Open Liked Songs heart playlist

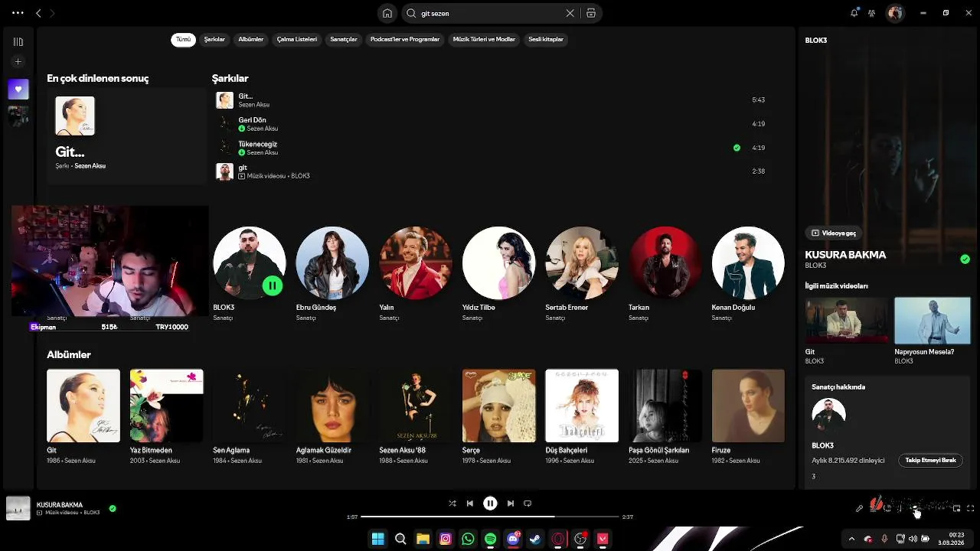tap(18, 89)
